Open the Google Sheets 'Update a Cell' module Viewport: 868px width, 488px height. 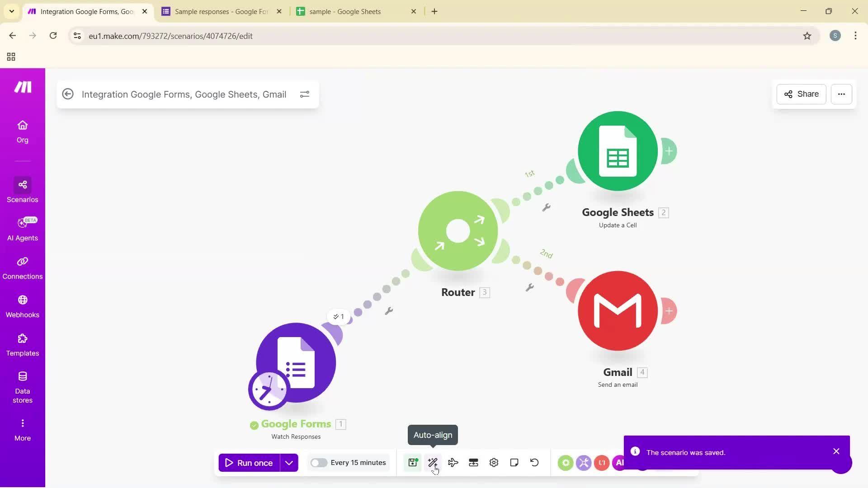click(618, 151)
